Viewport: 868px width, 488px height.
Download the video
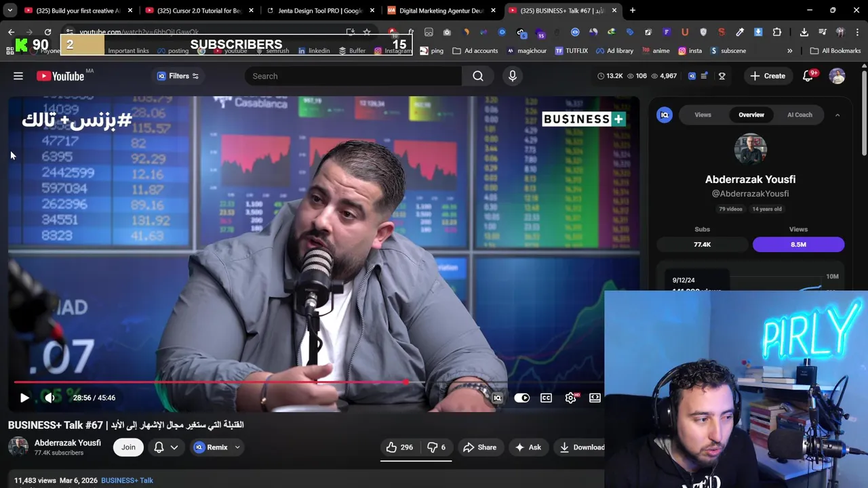(580, 447)
